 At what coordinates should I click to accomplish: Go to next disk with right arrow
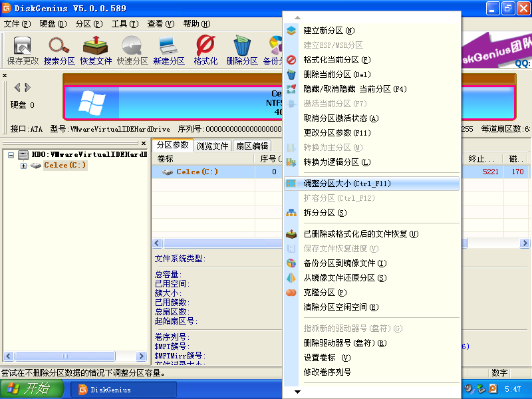[28, 88]
